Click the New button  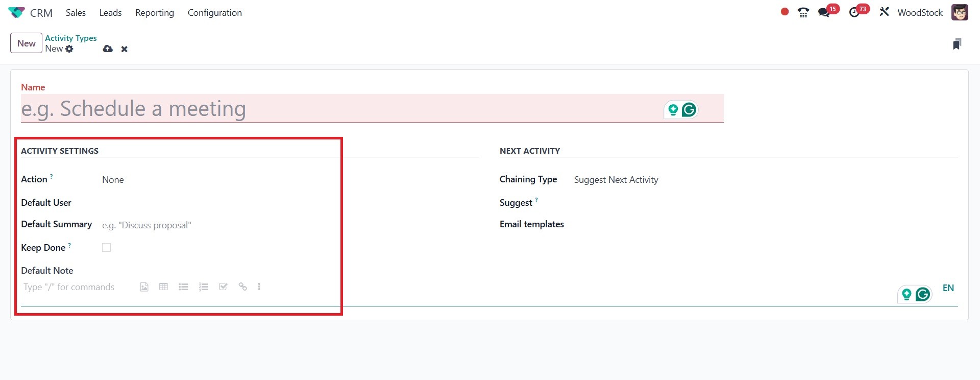click(26, 43)
